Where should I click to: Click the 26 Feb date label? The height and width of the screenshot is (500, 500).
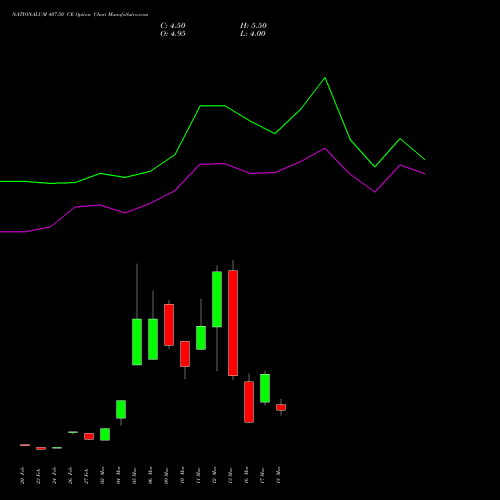tap(70, 476)
